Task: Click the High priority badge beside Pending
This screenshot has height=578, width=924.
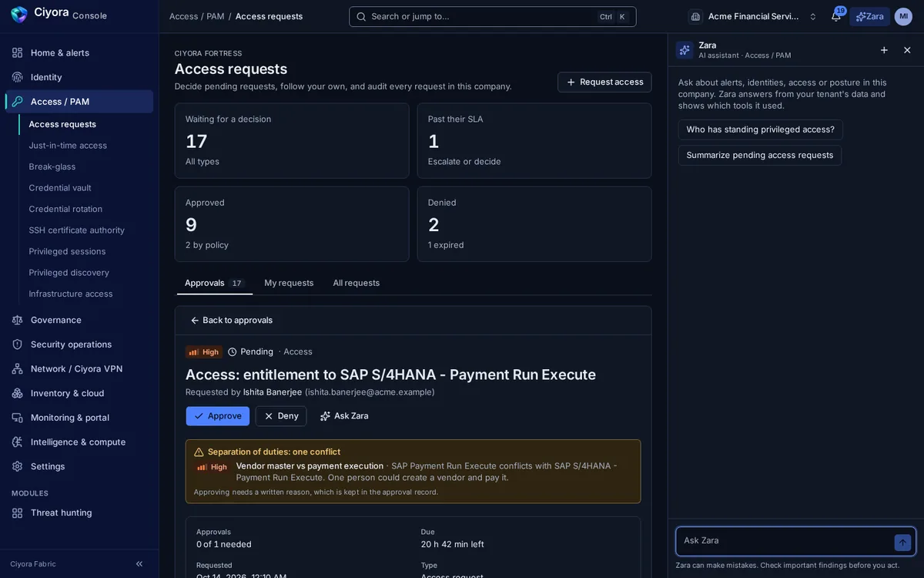Action: point(204,352)
